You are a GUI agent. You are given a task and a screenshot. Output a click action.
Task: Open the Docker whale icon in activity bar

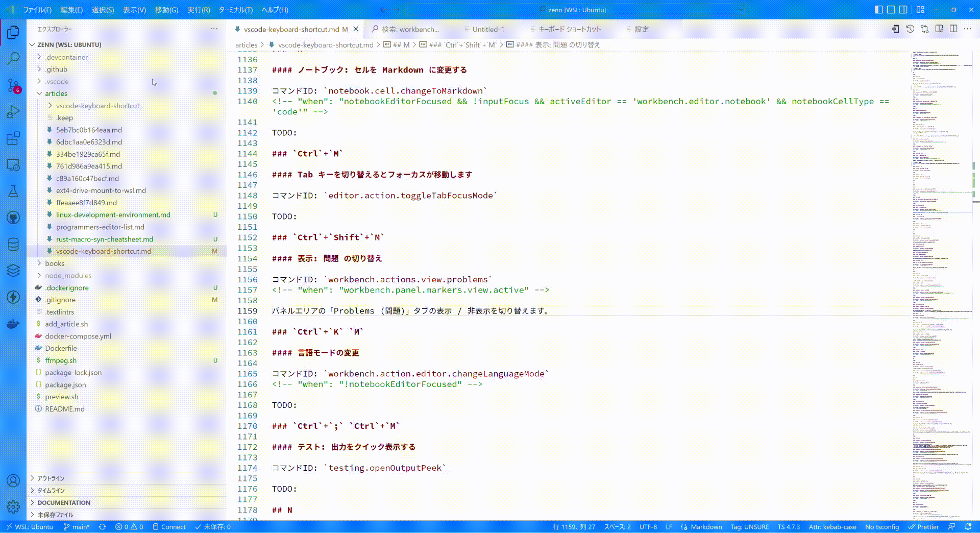point(13,324)
